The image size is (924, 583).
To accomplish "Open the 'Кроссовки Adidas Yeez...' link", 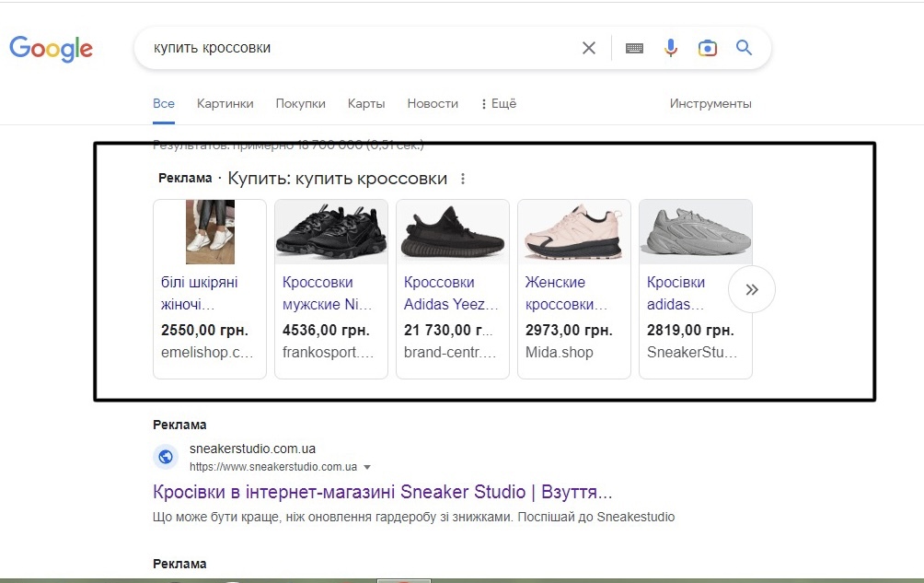I will click(x=451, y=293).
